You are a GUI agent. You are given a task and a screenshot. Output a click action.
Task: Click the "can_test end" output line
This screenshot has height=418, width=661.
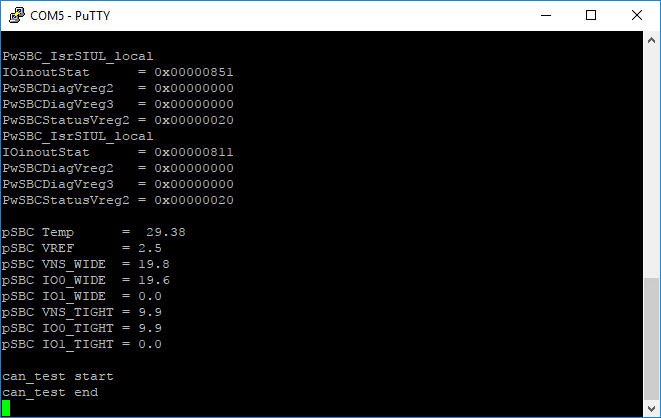coord(50,392)
